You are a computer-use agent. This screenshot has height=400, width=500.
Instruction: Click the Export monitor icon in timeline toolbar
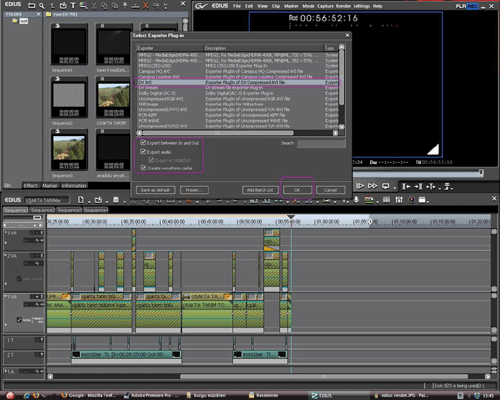[369, 200]
